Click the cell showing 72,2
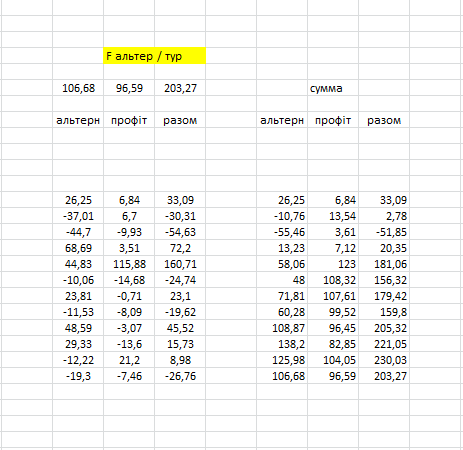Image resolution: width=463 pixels, height=450 pixels. pos(180,248)
